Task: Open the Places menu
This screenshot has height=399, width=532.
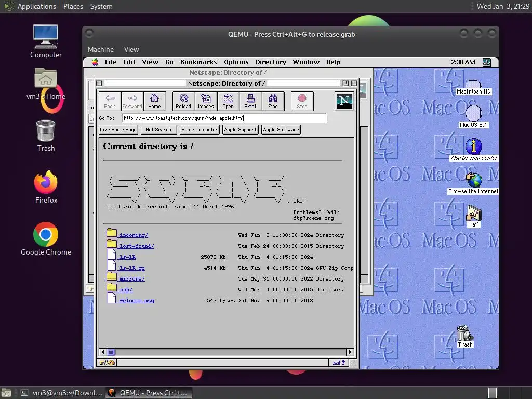Action: click(73, 6)
